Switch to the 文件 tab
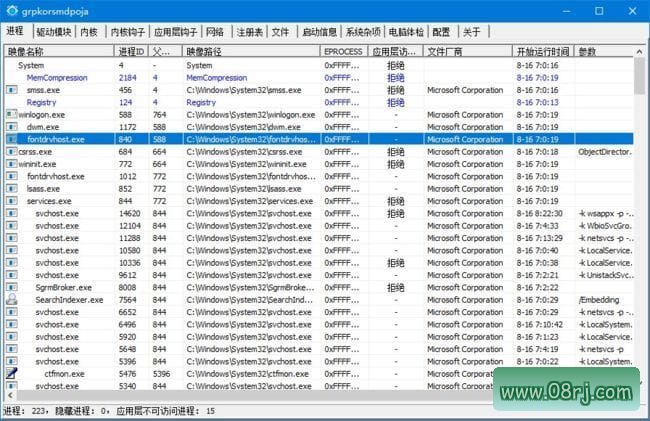 (280, 32)
